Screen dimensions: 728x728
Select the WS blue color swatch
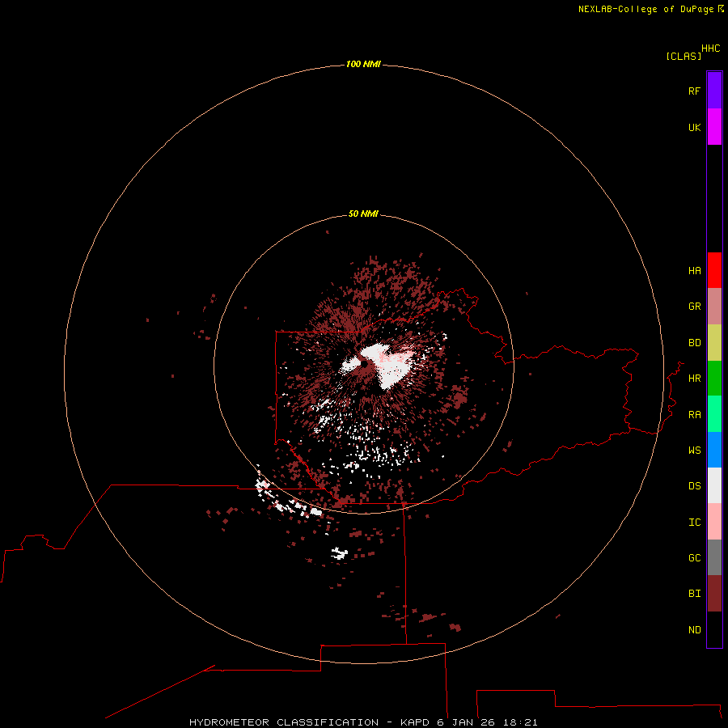click(x=714, y=450)
